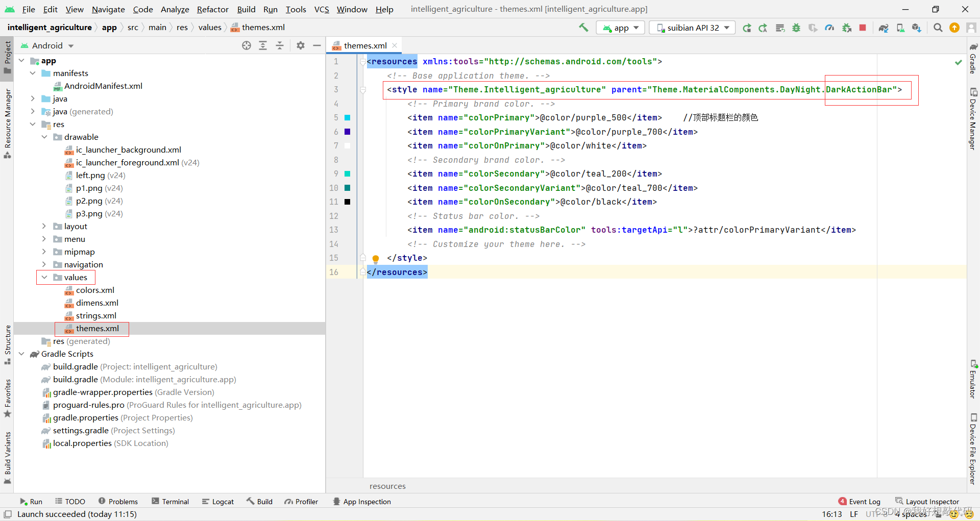Open the app run configuration dropdown
The height and width of the screenshot is (521, 980).
621,28
